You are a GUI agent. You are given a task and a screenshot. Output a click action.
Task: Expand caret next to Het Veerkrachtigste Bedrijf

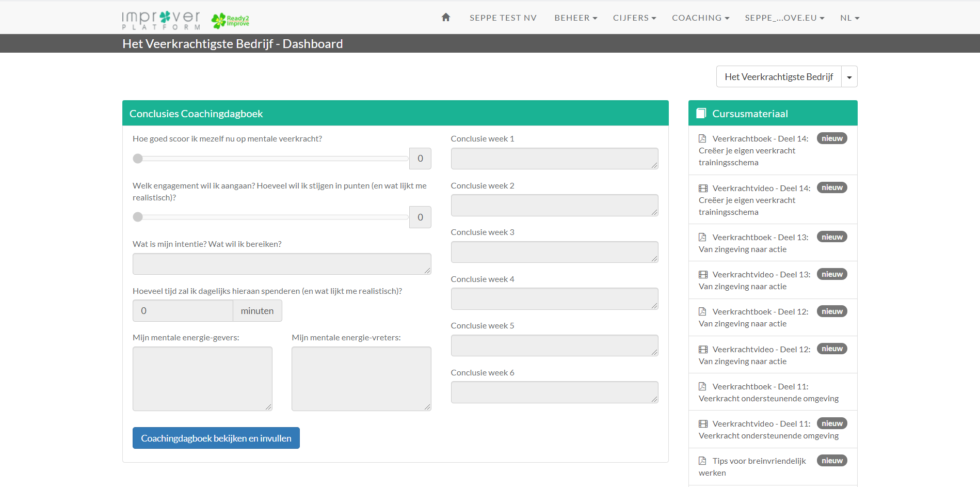click(x=849, y=77)
